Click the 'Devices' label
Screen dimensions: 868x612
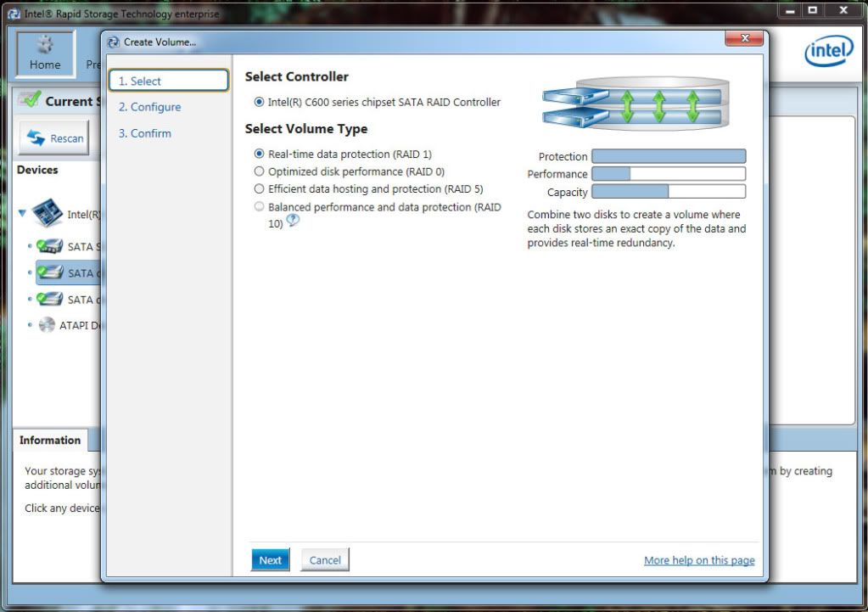coord(37,170)
